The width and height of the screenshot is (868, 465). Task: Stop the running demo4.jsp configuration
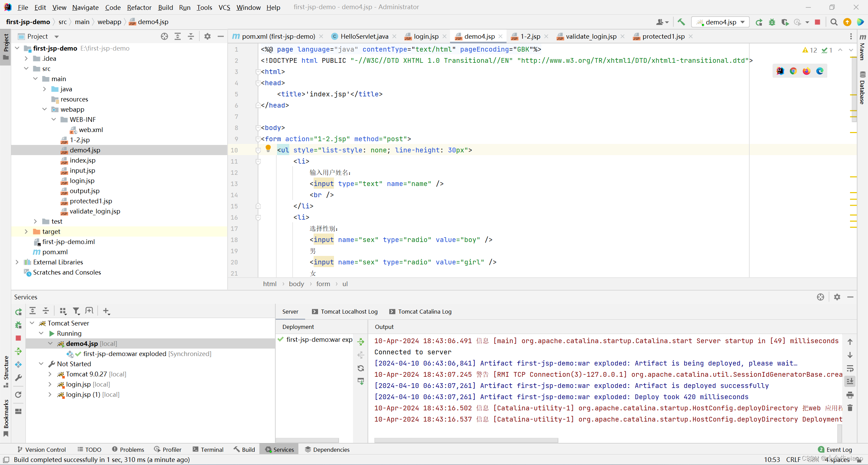[x=817, y=22]
